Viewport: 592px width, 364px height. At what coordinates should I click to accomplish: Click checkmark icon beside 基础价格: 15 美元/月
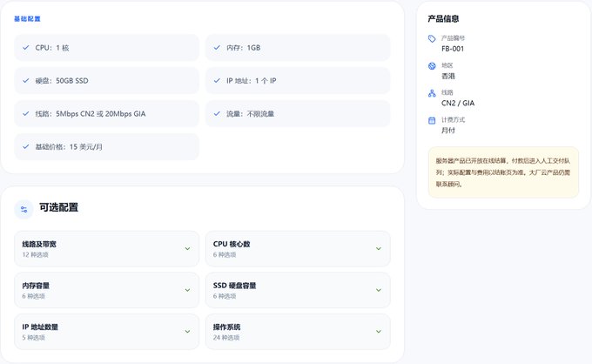pos(25,146)
